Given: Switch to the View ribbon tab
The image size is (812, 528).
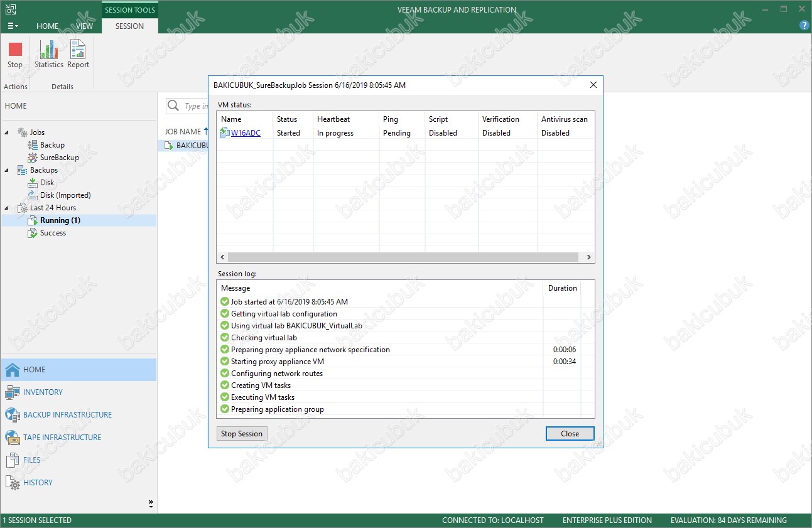Looking at the screenshot, I should pos(84,26).
